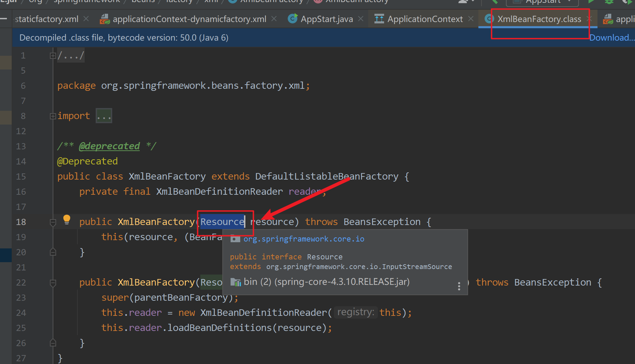The width and height of the screenshot is (635, 364).
Task: Click the lightbulb intention icon on line 18
Action: 67,220
